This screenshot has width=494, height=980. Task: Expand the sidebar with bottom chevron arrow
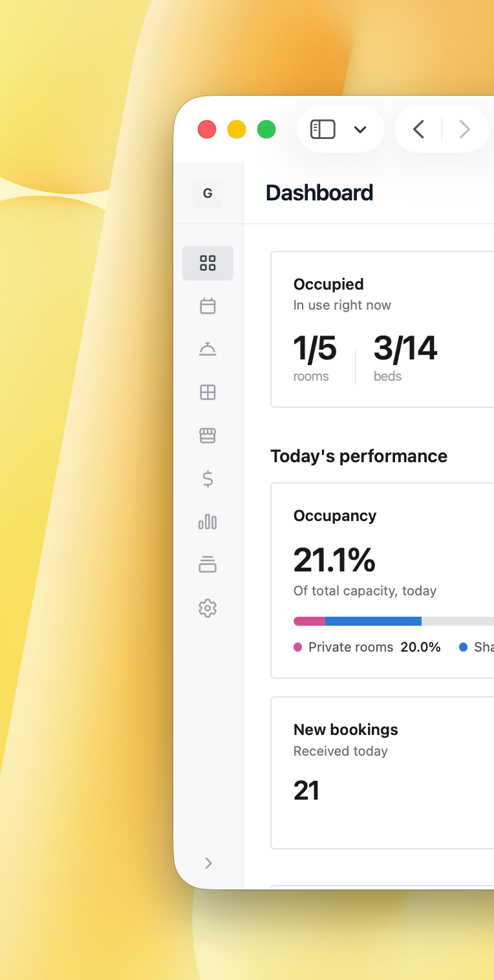[208, 863]
